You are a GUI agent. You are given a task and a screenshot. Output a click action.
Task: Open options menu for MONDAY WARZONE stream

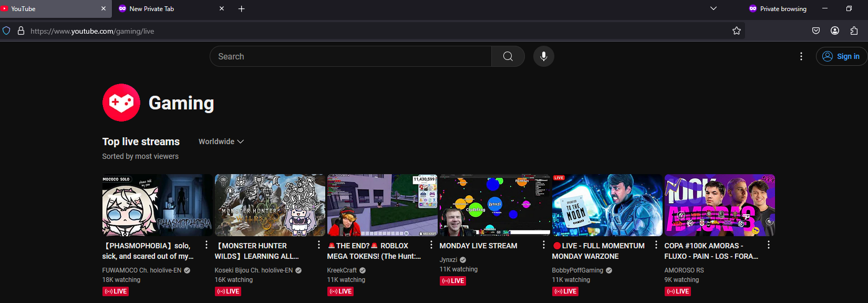[656, 245]
